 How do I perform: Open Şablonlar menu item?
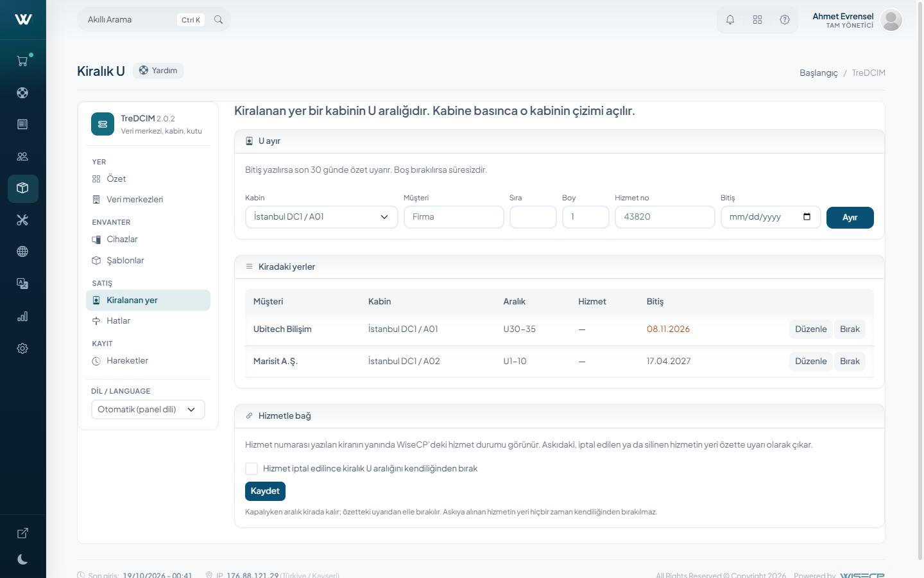click(x=148, y=261)
